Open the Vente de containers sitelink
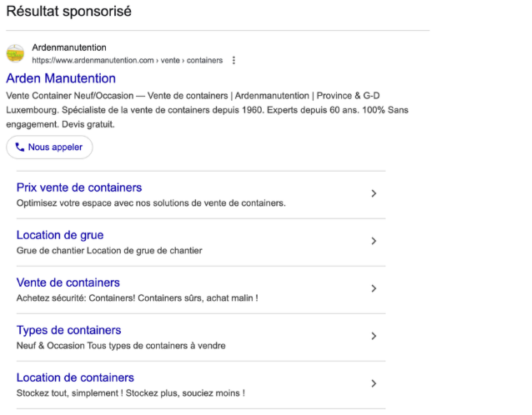532x415 pixels. [x=68, y=282]
